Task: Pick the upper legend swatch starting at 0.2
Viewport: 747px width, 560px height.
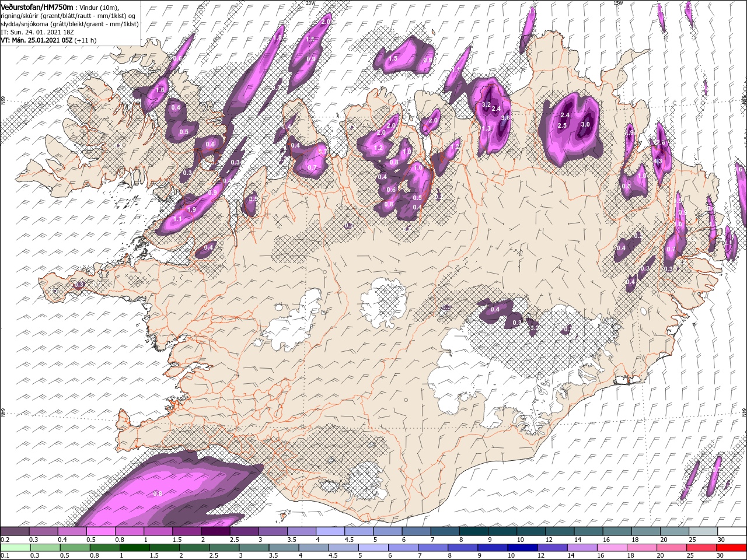Action: pyautogui.click(x=15, y=531)
